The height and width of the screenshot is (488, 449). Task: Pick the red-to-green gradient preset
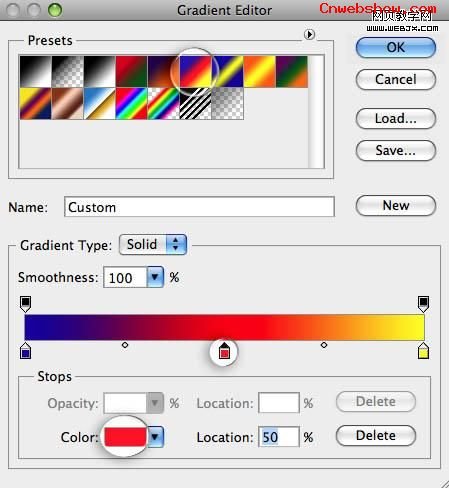131,71
